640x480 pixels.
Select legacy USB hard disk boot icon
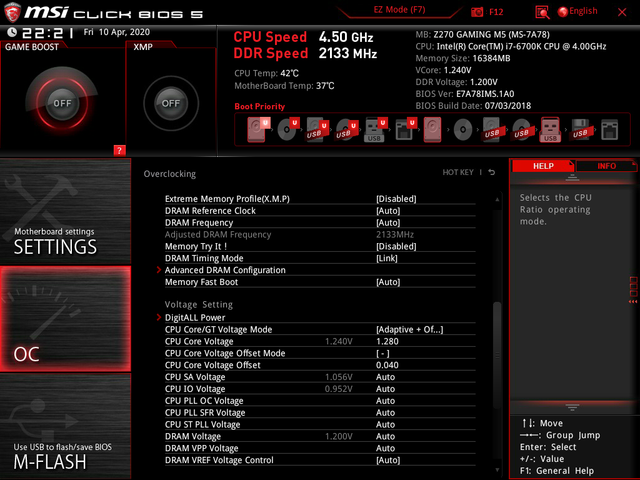click(492, 129)
